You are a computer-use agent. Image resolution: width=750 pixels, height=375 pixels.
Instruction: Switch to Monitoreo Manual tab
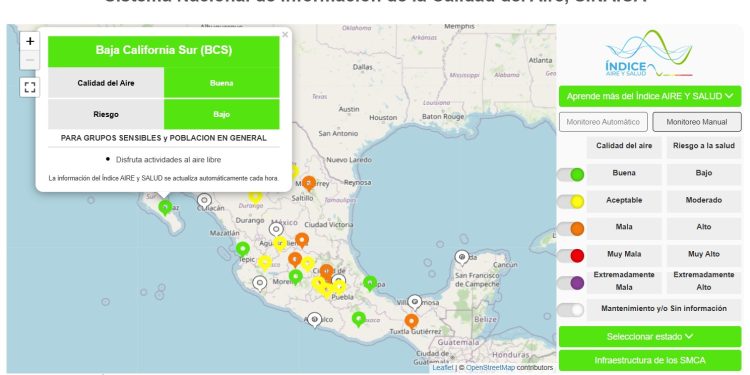tap(697, 122)
